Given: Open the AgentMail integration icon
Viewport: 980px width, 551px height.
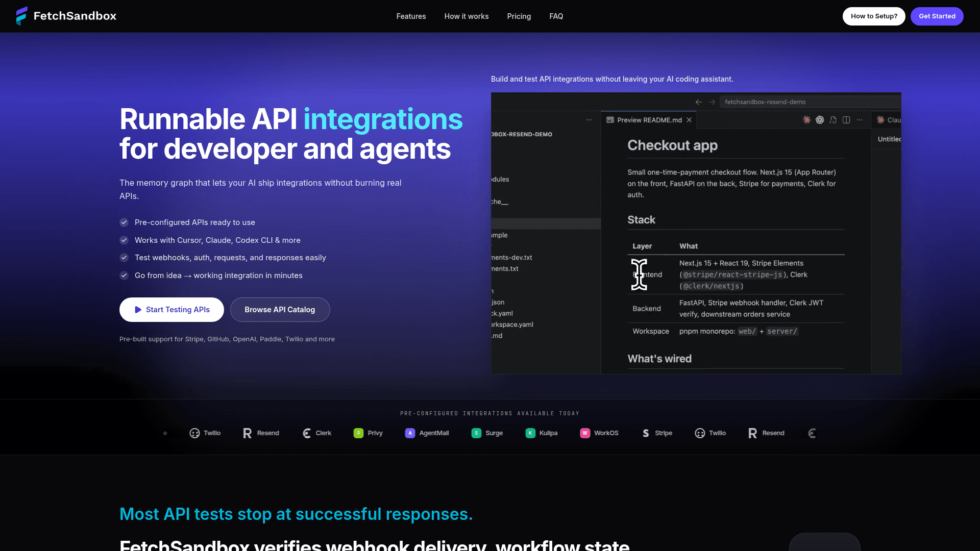Looking at the screenshot, I should coord(410,433).
